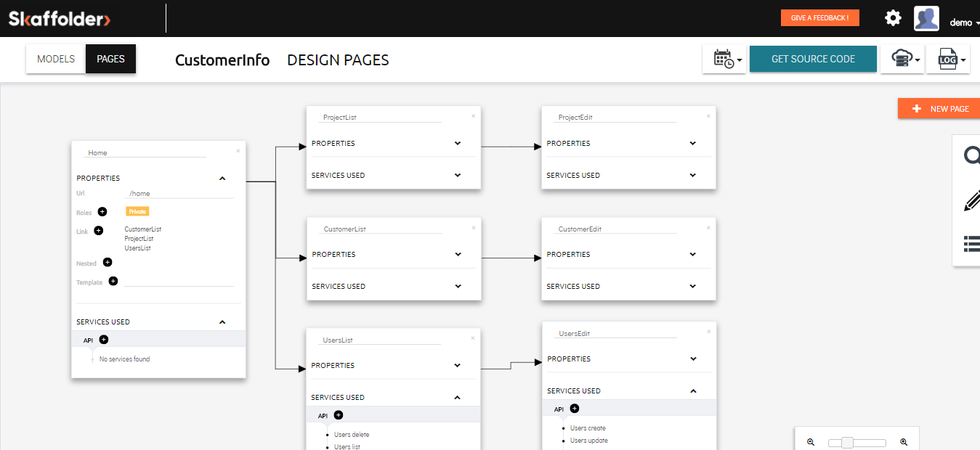Viewport: 980px width, 450px height.
Task: Expand ProjectList SERVICES USED section
Action: (x=458, y=175)
